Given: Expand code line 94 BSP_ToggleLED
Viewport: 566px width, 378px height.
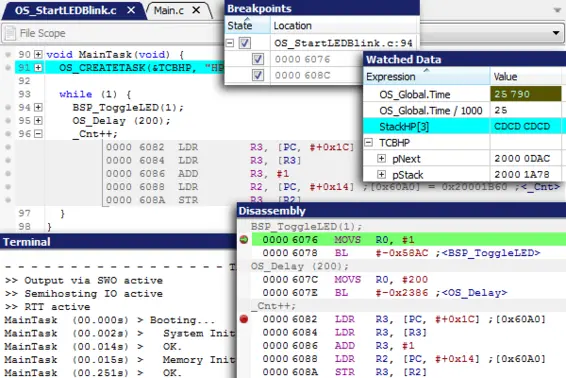Looking at the screenshot, I should (38, 107).
